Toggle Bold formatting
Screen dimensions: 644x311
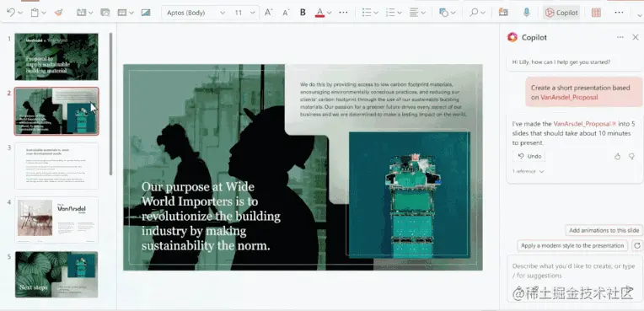click(303, 13)
